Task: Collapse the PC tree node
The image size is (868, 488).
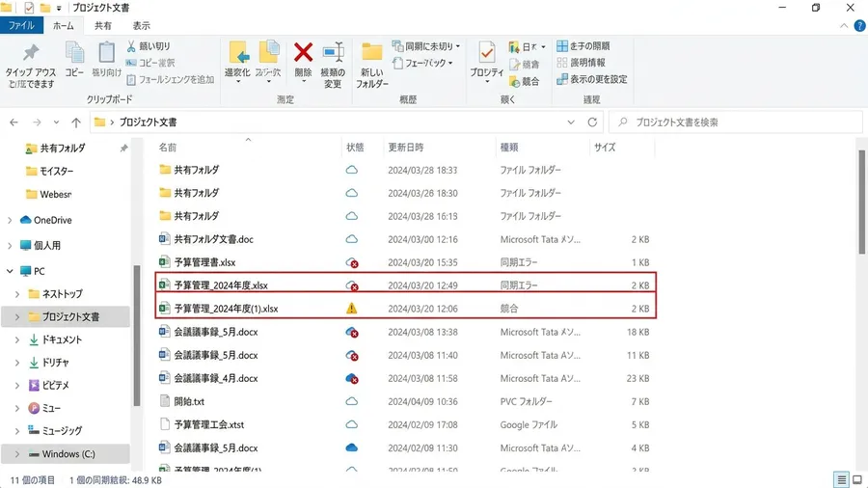Action: pyautogui.click(x=10, y=271)
